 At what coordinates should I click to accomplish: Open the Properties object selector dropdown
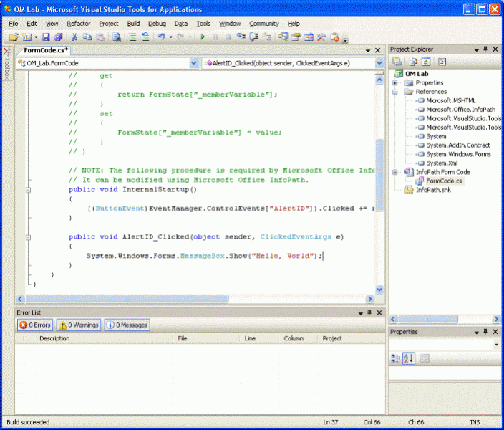497,345
